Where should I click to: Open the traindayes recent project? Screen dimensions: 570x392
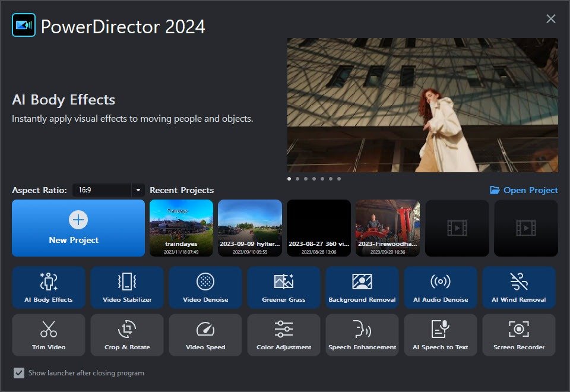181,228
